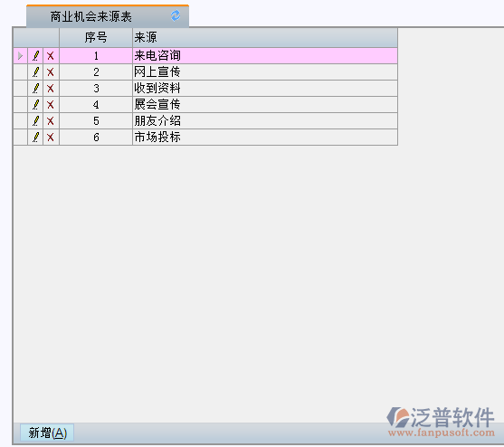Click the edit pencil for 来电咨询 row

click(x=35, y=56)
